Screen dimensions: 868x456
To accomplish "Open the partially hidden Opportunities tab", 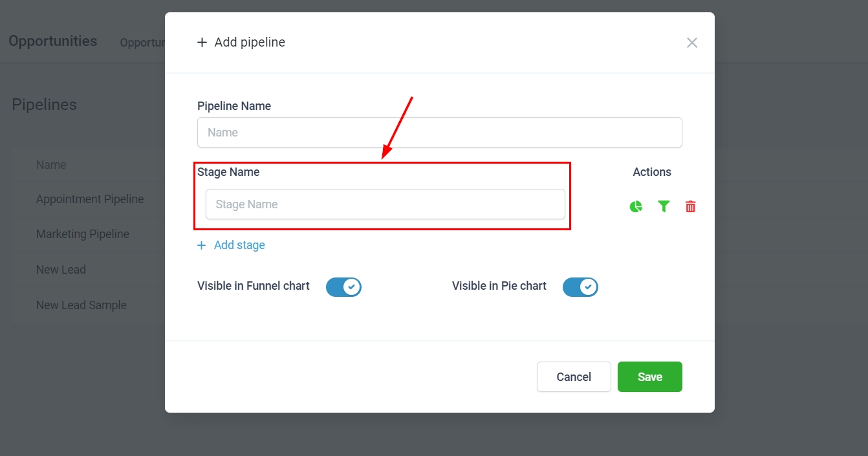I will pyautogui.click(x=142, y=43).
